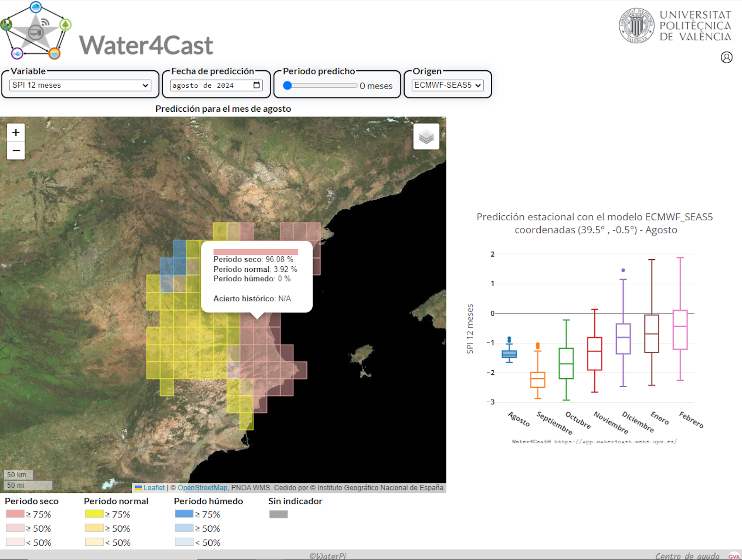Click the blue wet-period cell on map
Image resolution: width=742 pixels, height=560 pixels.
click(180, 249)
